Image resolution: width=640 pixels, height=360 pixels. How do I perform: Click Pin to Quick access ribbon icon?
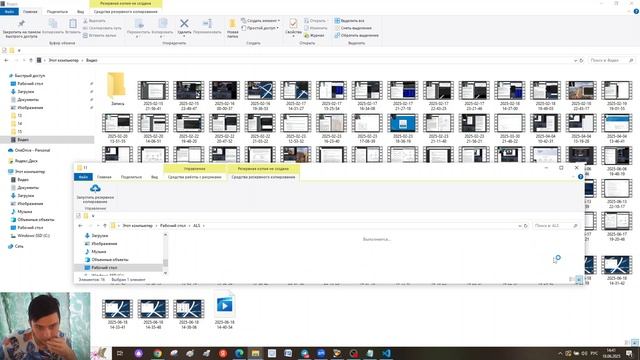click(21, 24)
